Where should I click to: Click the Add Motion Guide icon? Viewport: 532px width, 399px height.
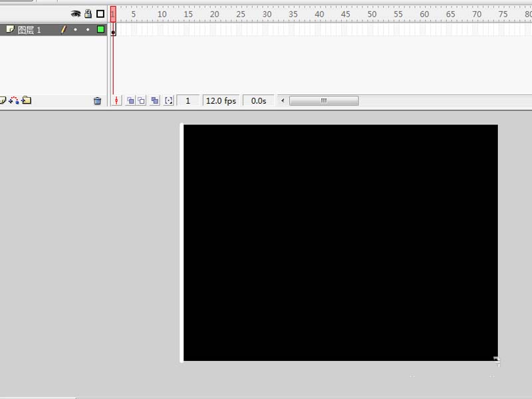(x=14, y=100)
